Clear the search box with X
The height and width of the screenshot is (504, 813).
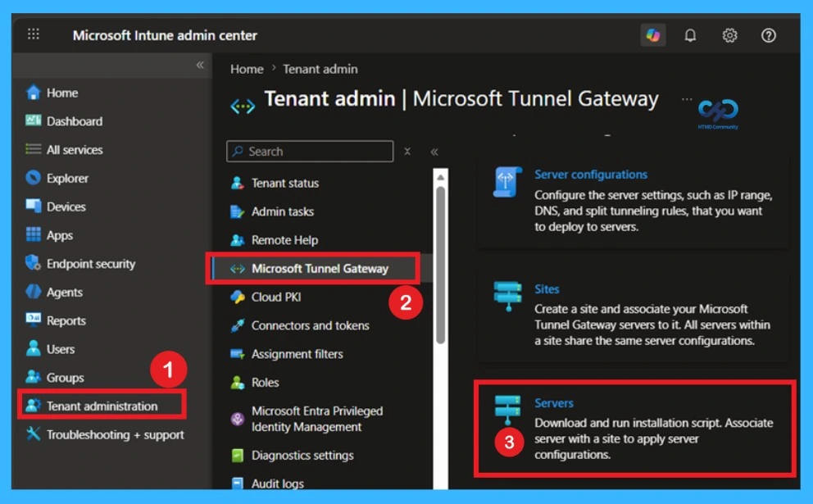click(407, 152)
